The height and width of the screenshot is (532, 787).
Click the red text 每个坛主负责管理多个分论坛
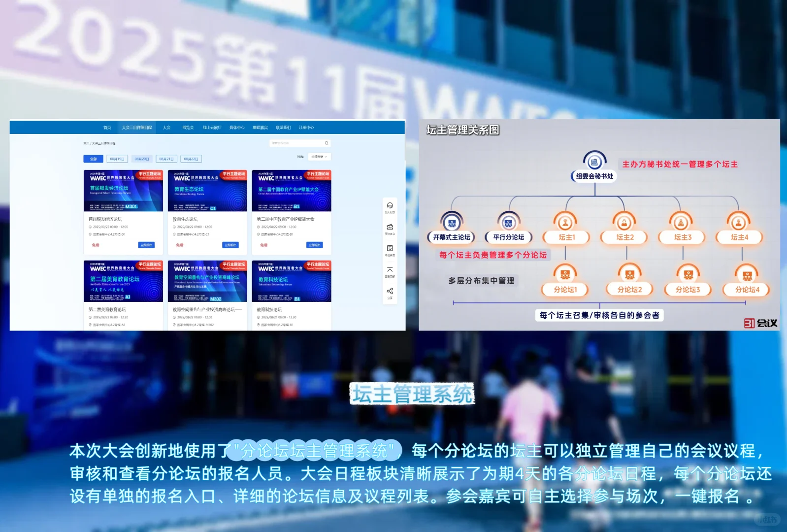click(x=493, y=255)
